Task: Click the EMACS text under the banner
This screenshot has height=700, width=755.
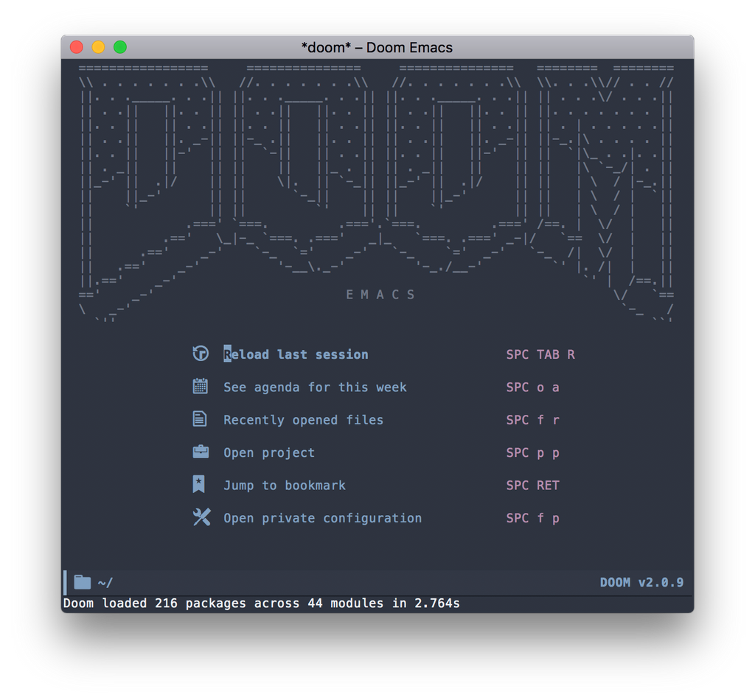Action: pos(380,295)
